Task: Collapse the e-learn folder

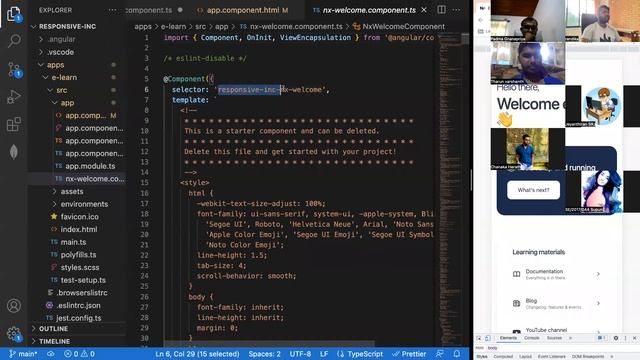Action: (x=64, y=77)
